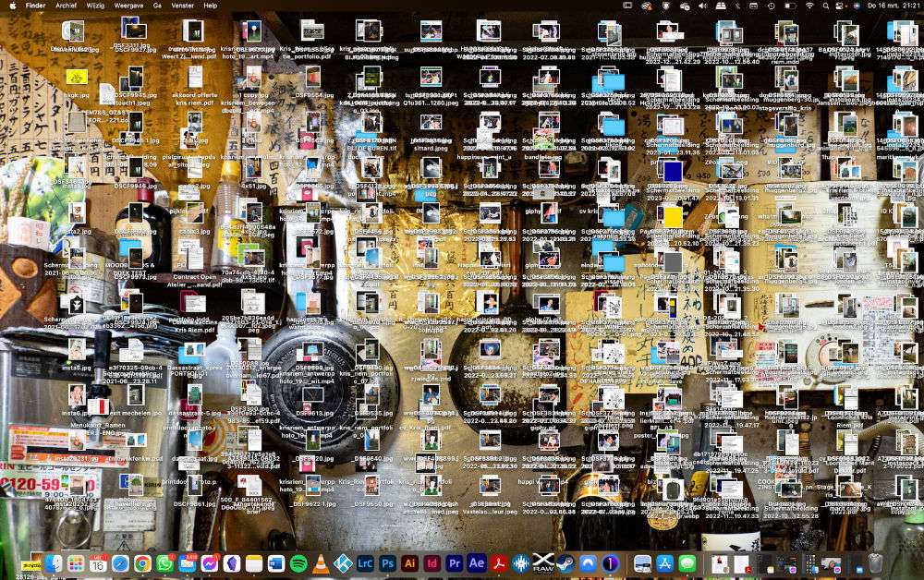Open Lightroom Classic in the dock
The width and height of the screenshot is (924, 580).
click(365, 563)
